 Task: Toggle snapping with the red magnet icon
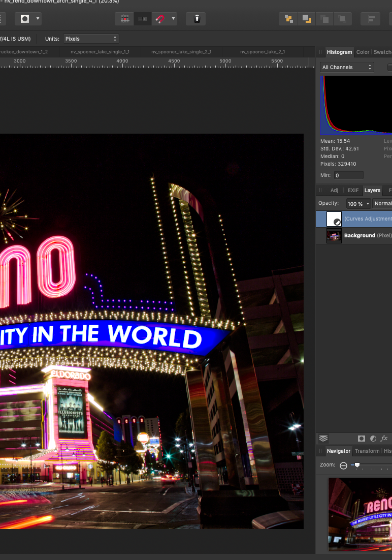(x=160, y=19)
